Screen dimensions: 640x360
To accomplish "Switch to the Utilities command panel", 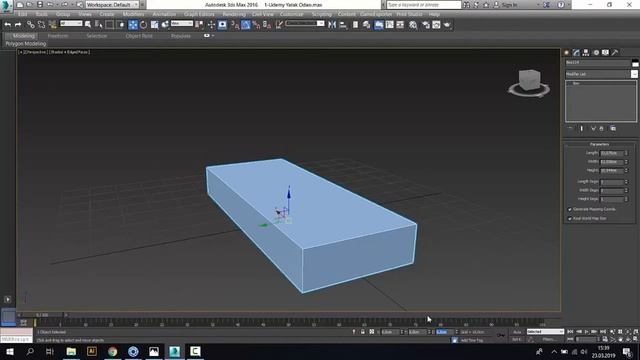I will coord(615,53).
